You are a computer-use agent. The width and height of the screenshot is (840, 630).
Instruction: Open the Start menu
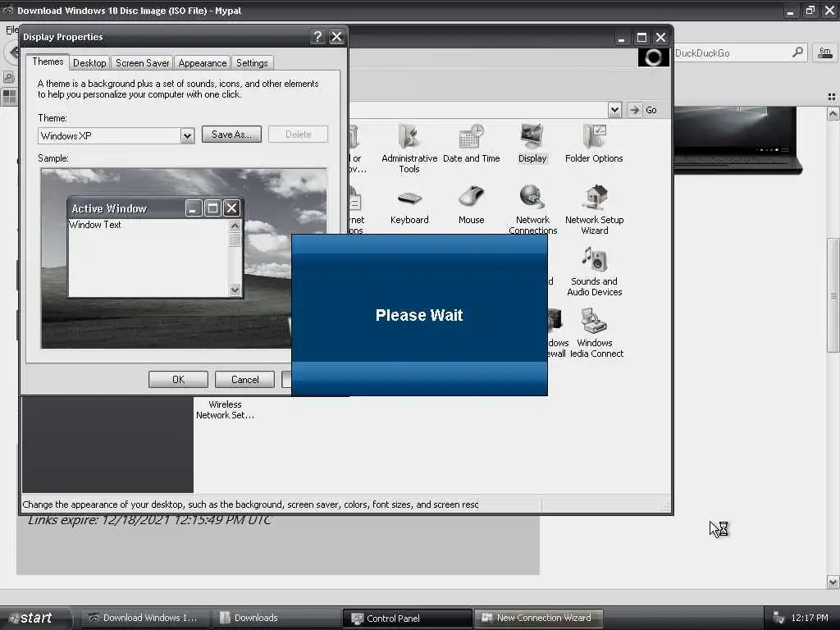pyautogui.click(x=35, y=619)
